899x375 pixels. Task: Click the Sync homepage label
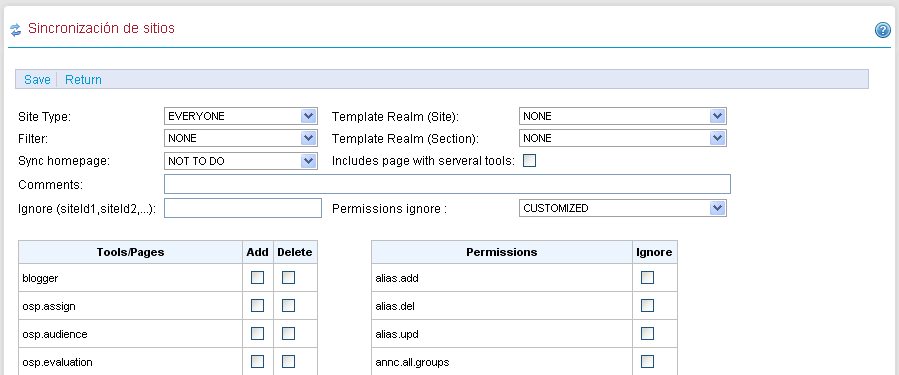click(64, 161)
